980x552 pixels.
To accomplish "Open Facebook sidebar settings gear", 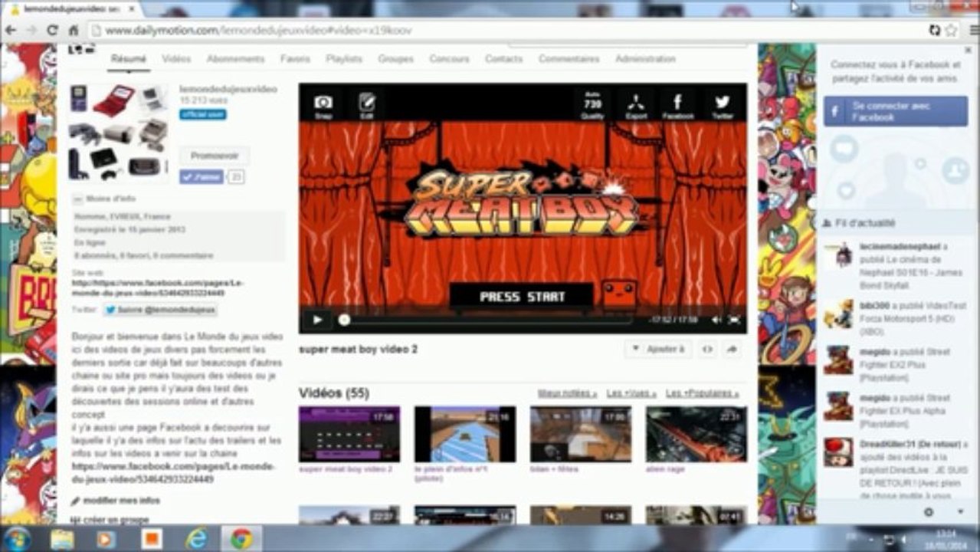I will point(929,512).
